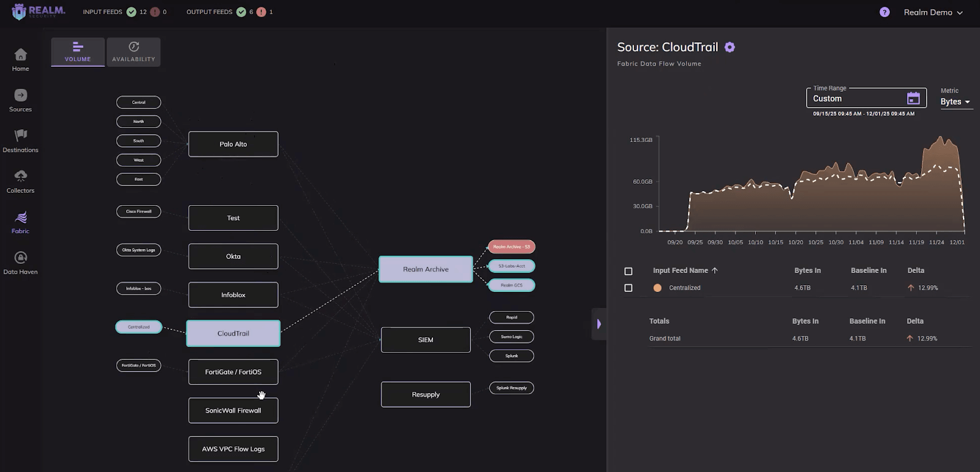Open the Data Haven lock icon
This screenshot has width=980, height=472.
[20, 258]
